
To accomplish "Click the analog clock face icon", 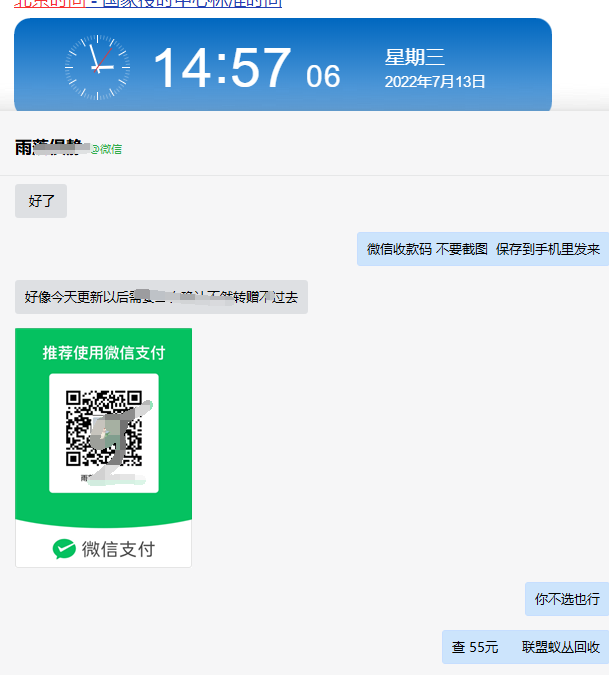I will (97, 68).
